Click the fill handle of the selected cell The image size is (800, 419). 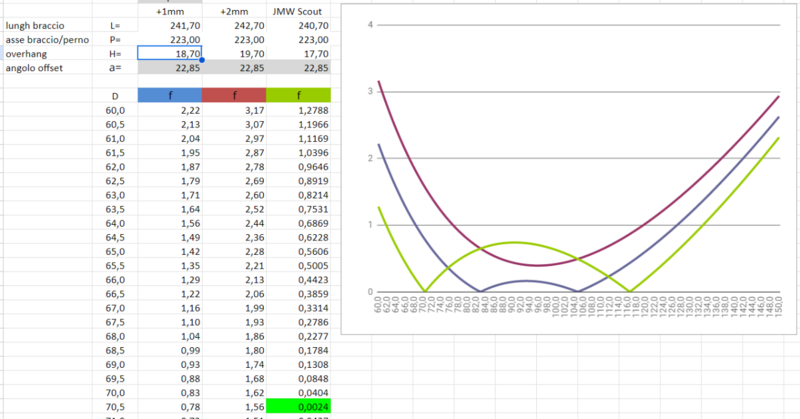tap(202, 60)
